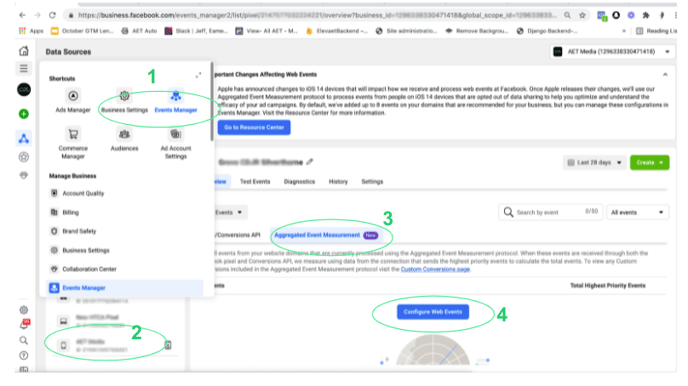
Task: Bookmark this page with star icon
Action: 582,15
